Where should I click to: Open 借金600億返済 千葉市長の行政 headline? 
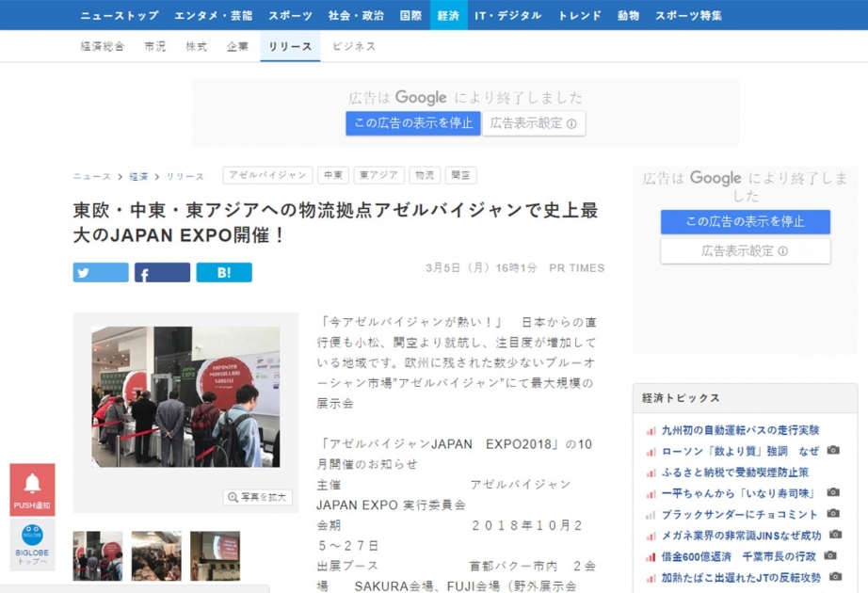(x=738, y=556)
